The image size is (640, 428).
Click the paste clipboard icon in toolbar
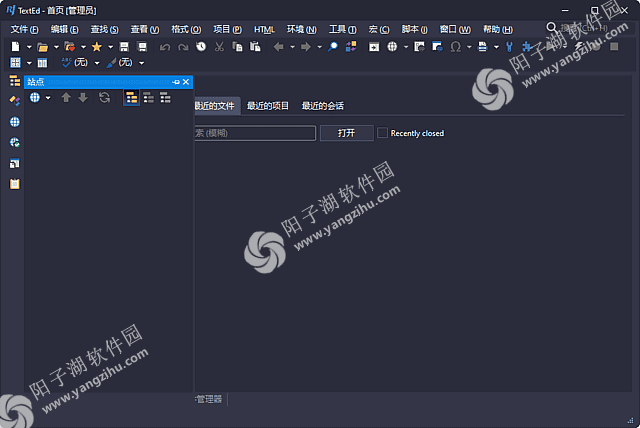(255, 47)
